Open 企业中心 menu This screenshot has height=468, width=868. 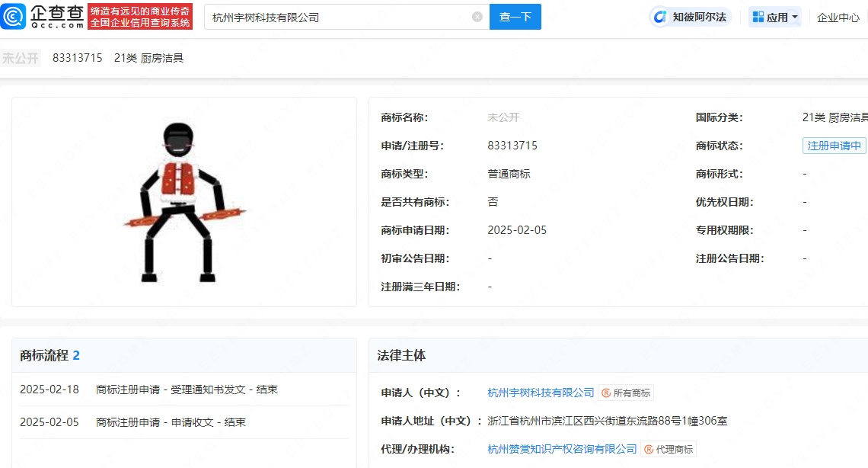click(838, 18)
